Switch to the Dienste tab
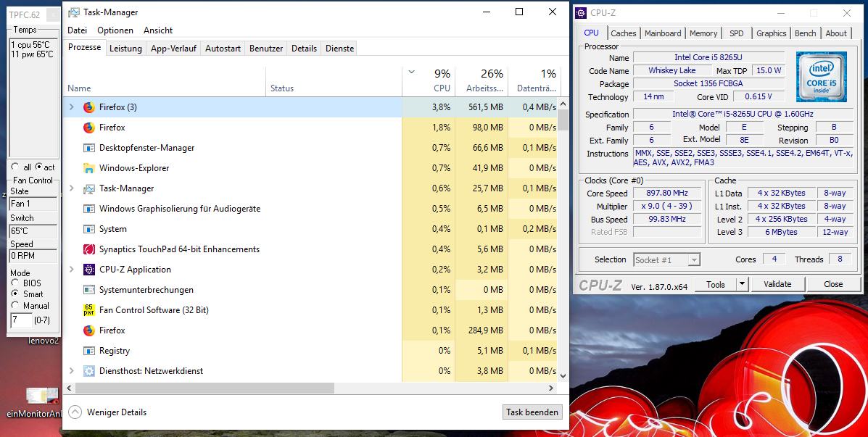Viewport: 868px width, 437px height. point(340,49)
